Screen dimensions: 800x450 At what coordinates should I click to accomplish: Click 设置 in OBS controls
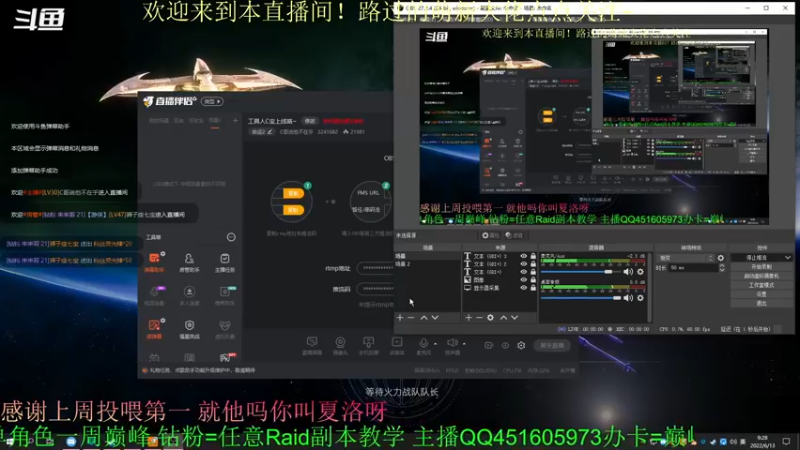761,294
